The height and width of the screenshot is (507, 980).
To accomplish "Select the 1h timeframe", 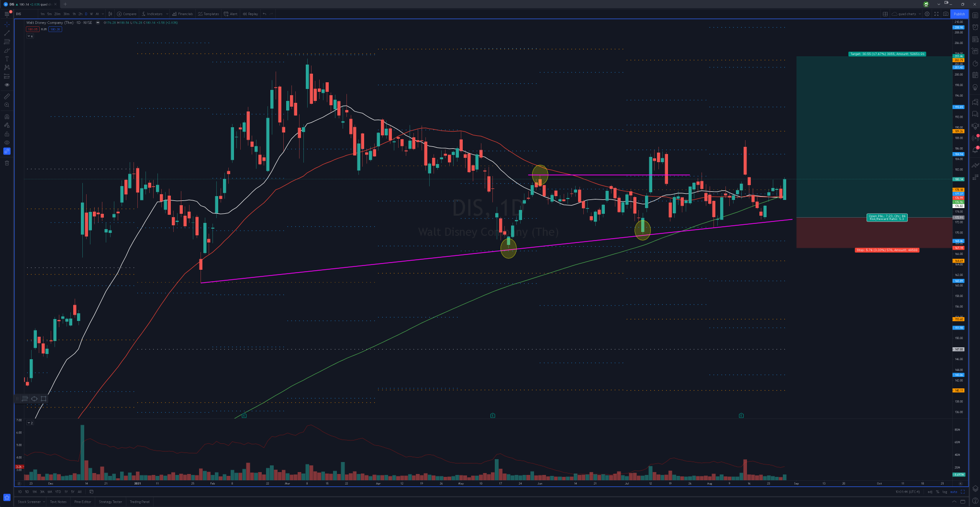I will (x=74, y=14).
